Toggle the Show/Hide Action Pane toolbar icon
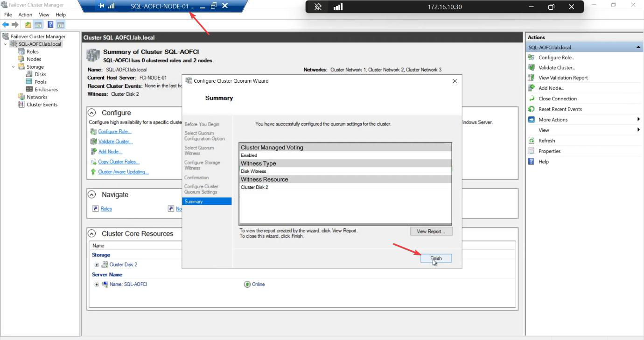Image resolution: width=644 pixels, height=340 pixels. coord(61,25)
